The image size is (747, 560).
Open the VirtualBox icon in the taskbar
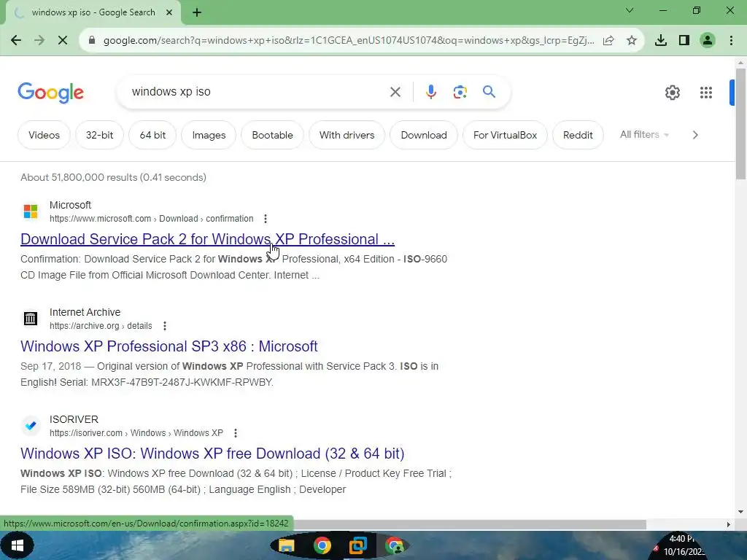(x=357, y=545)
